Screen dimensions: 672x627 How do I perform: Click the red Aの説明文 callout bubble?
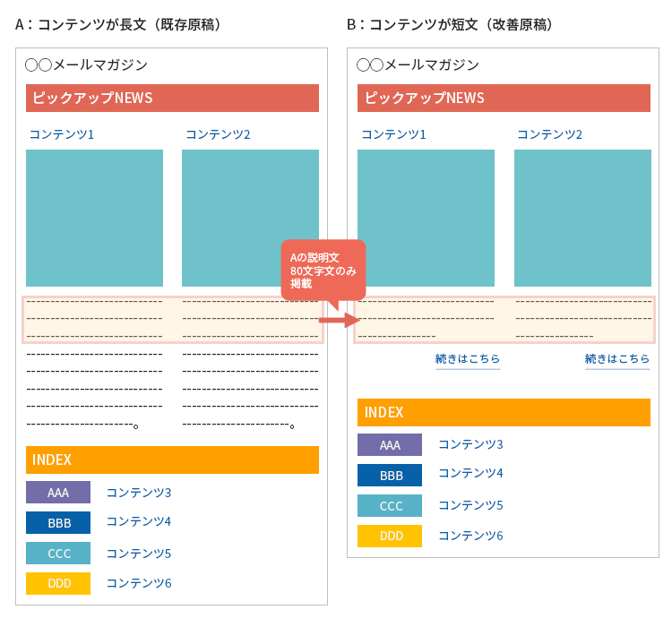click(x=323, y=269)
